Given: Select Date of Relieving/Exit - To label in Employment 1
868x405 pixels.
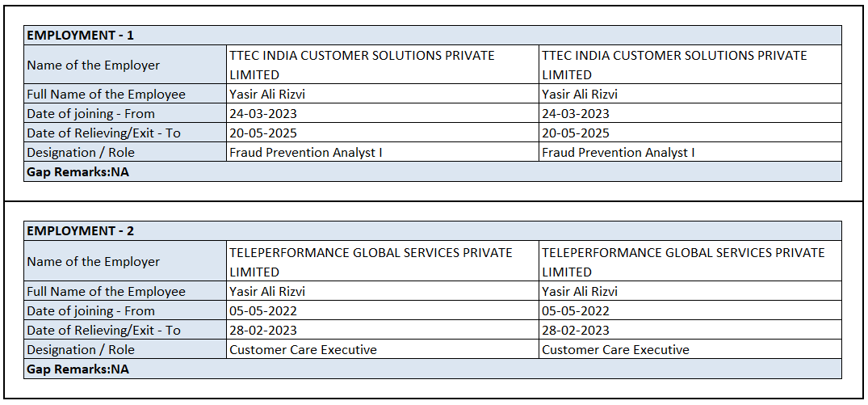Looking at the screenshot, I should (103, 133).
